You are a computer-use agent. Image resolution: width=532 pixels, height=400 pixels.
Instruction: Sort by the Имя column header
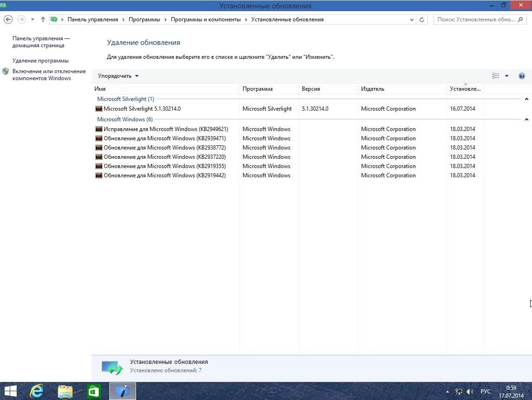point(166,89)
